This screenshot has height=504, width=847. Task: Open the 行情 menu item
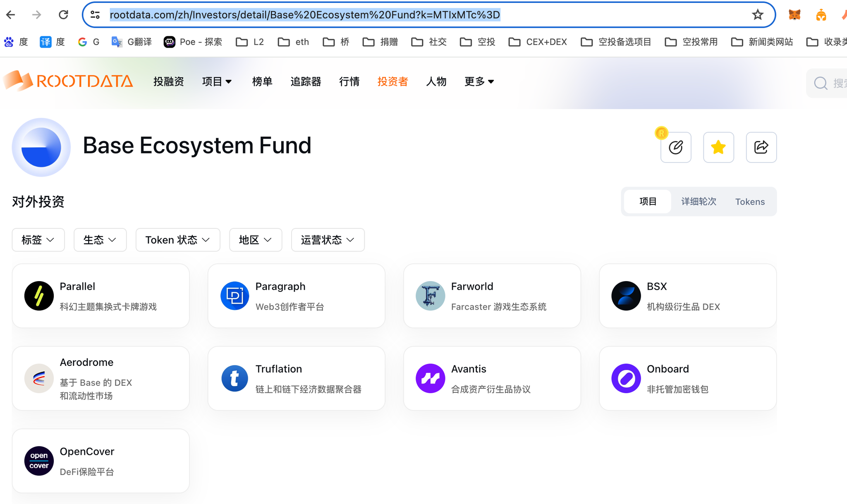pyautogui.click(x=349, y=81)
